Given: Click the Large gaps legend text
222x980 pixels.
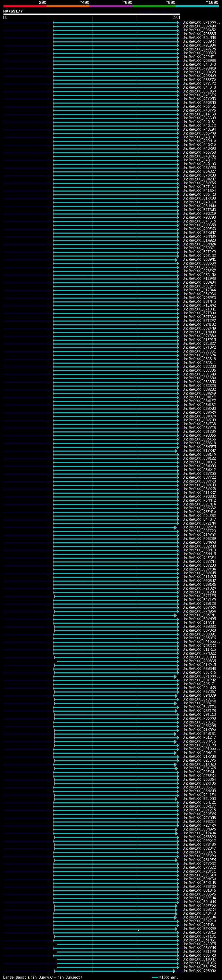Looking at the screenshot, I should coord(15,977).
